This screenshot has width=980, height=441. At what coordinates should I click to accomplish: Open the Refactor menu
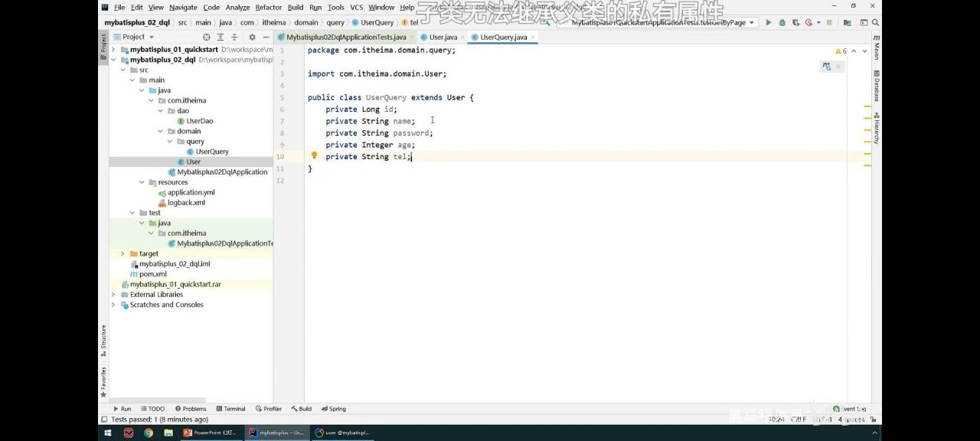tap(269, 8)
